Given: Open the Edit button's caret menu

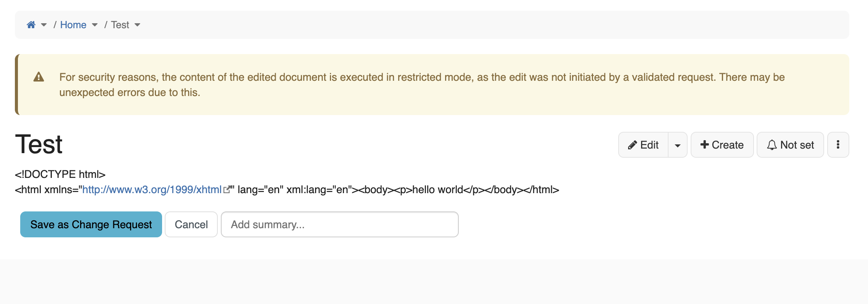Looking at the screenshot, I should (x=678, y=145).
